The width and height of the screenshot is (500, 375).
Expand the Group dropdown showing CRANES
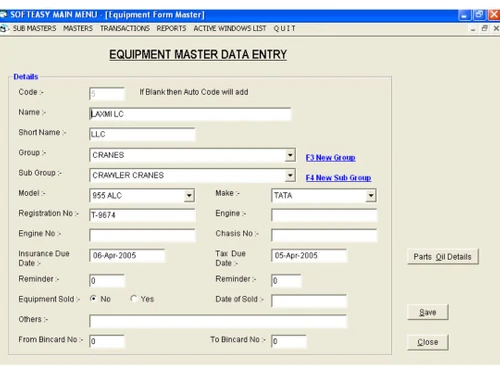coord(290,155)
